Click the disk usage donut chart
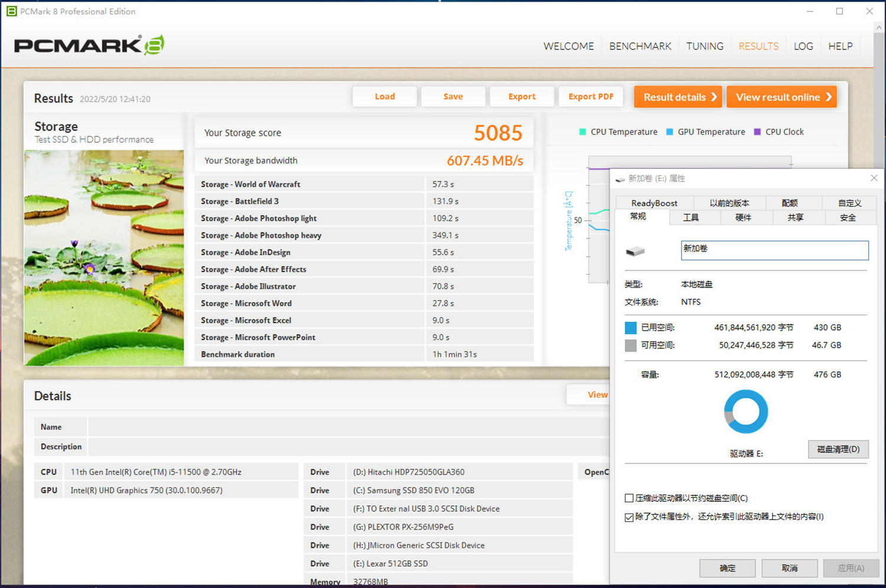Screen dimensions: 886x588 (746, 412)
